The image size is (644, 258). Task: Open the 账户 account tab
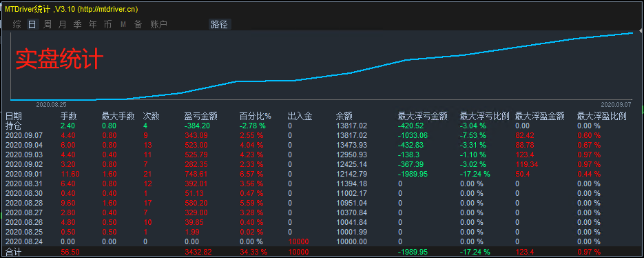click(158, 24)
